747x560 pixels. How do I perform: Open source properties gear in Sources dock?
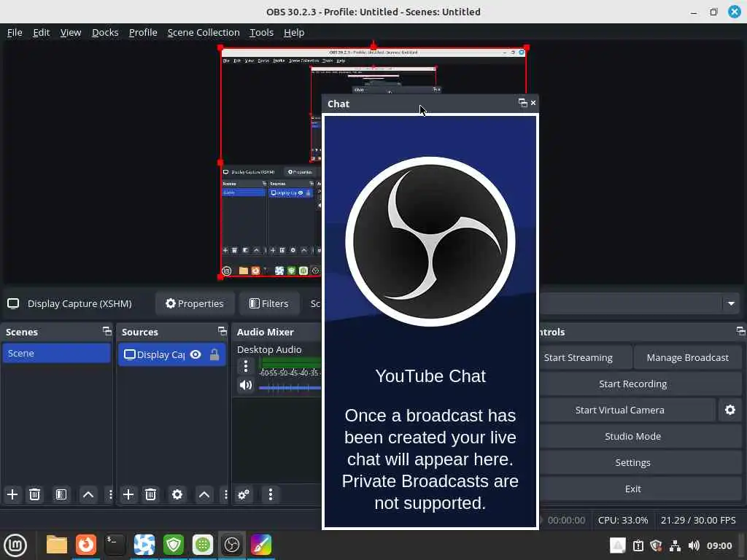pos(177,494)
